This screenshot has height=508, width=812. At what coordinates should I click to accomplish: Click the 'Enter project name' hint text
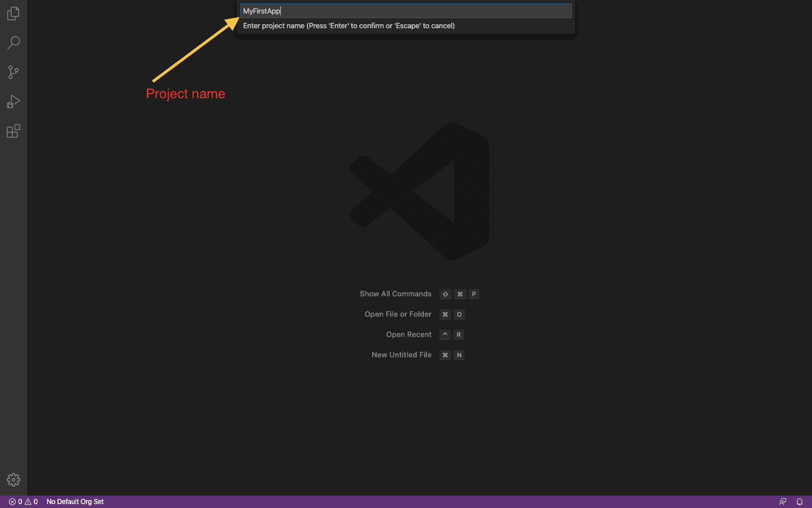click(348, 25)
